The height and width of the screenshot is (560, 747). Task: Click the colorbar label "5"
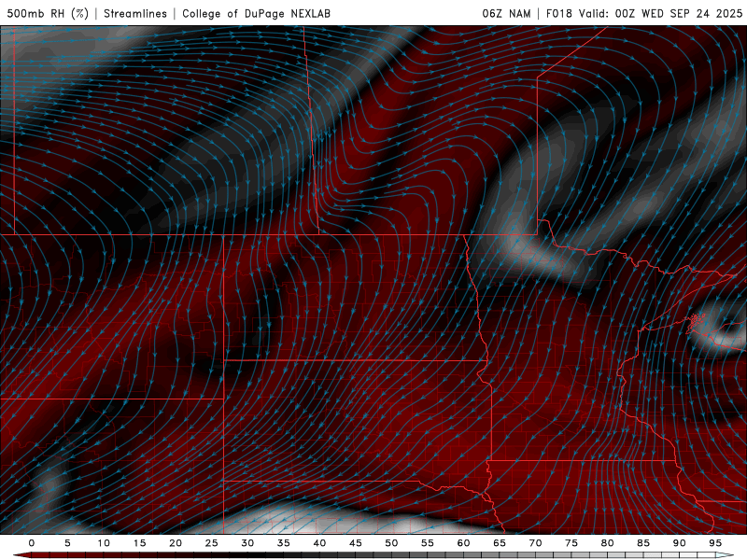tap(67, 543)
